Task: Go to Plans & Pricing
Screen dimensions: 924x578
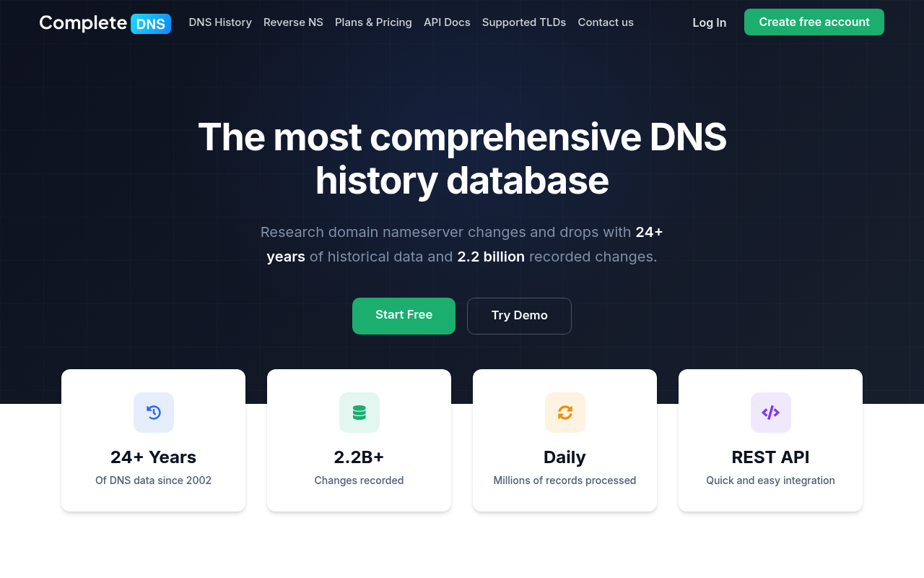Action: click(x=373, y=22)
